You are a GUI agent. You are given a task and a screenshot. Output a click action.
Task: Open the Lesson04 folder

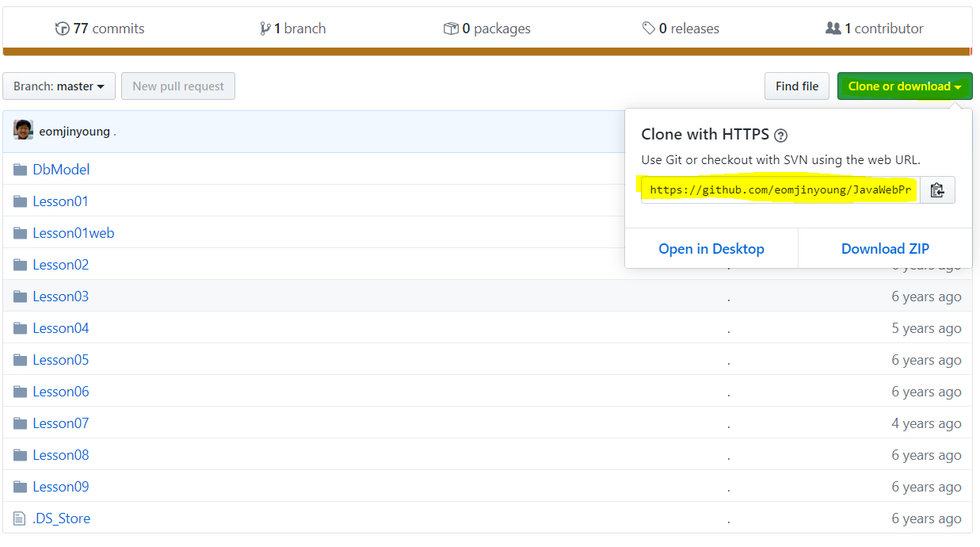(x=61, y=327)
